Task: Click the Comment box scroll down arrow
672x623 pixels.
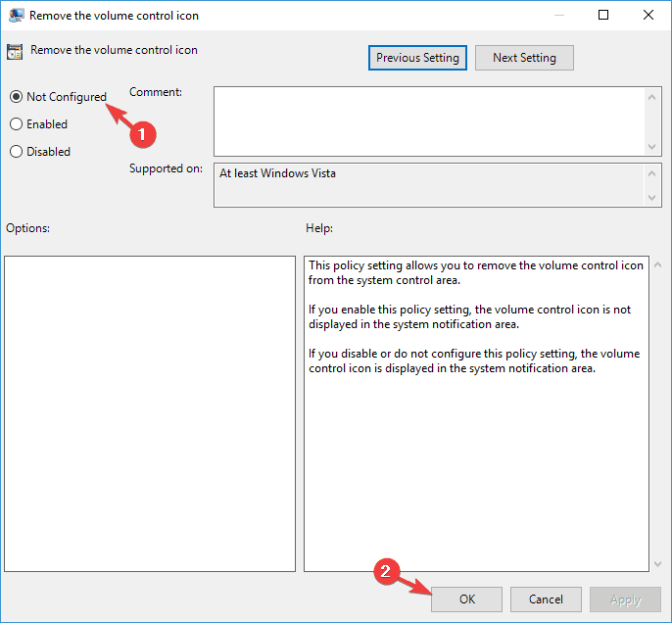Action: [651, 147]
